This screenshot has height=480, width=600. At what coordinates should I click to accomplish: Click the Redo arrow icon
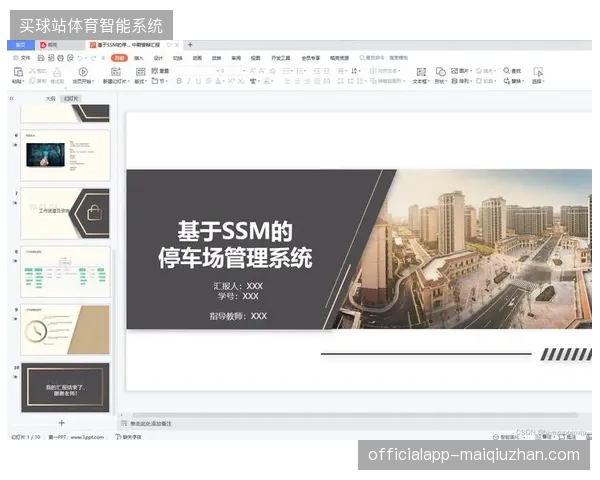coord(93,58)
